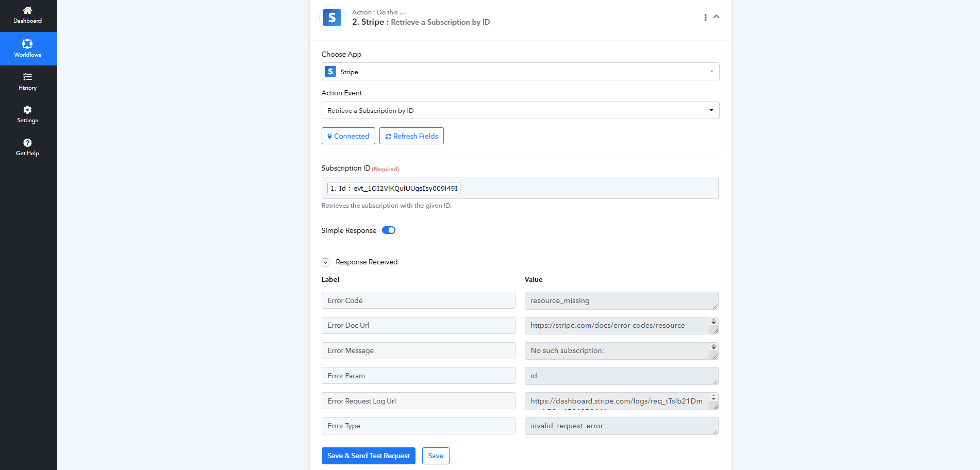
Task: Click the Subscription ID input field
Action: tap(520, 188)
